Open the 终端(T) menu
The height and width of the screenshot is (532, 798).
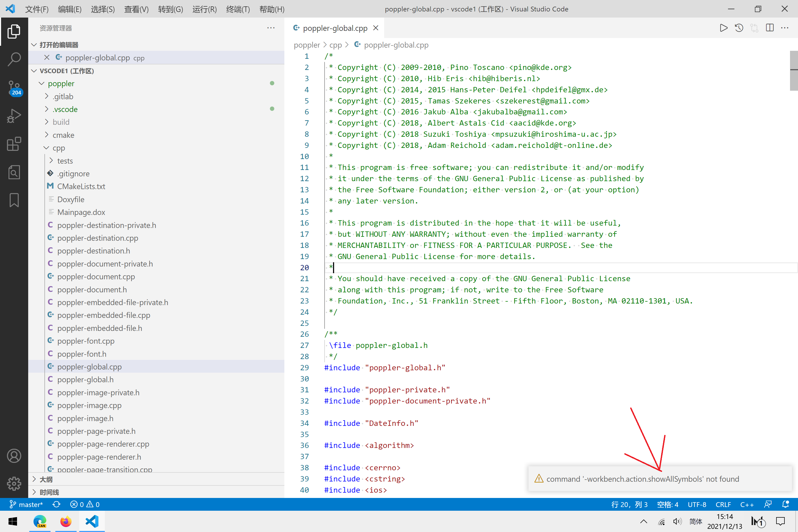(238, 9)
